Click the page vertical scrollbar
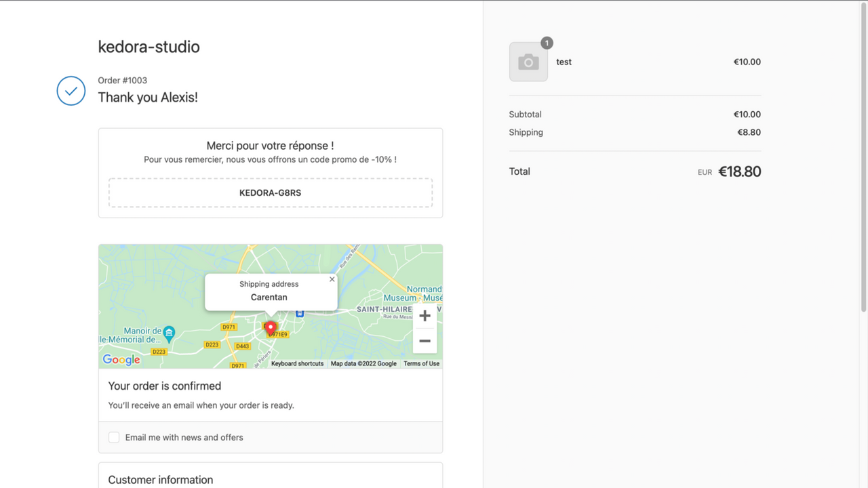This screenshot has width=868, height=488. [863, 156]
